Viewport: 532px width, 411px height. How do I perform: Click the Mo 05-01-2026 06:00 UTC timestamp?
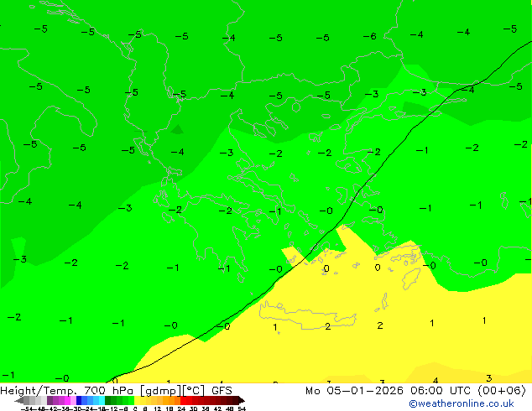point(389,391)
